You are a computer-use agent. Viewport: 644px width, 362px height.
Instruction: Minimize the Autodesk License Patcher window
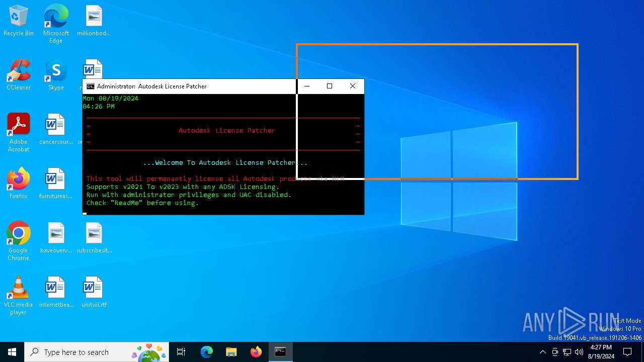pos(306,86)
